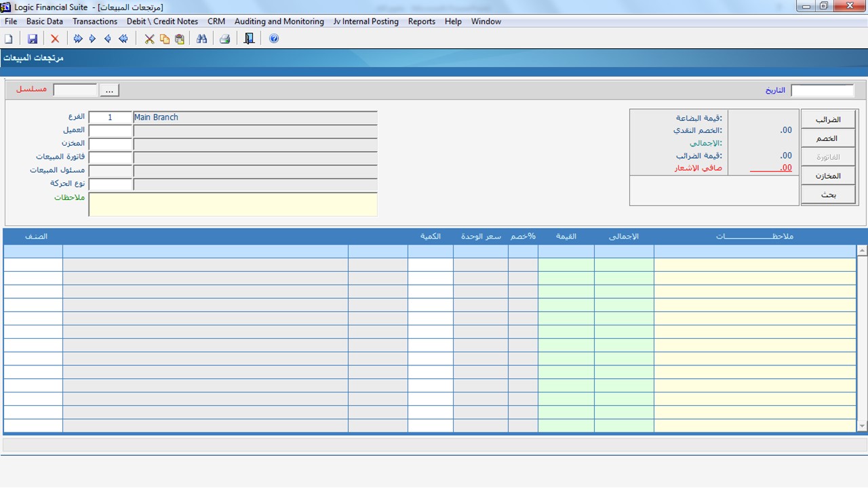Open the Reports menu
Screen dimensions: 868x488
tap(421, 22)
